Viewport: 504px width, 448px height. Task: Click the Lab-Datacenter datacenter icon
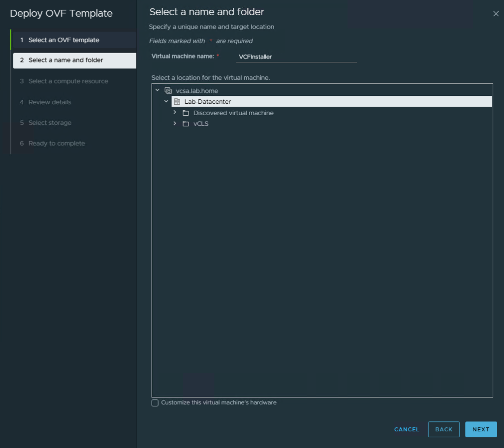(x=177, y=102)
